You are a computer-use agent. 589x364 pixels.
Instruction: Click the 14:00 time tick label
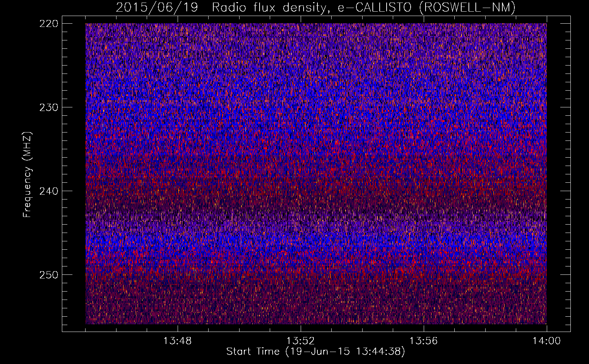coord(546,341)
